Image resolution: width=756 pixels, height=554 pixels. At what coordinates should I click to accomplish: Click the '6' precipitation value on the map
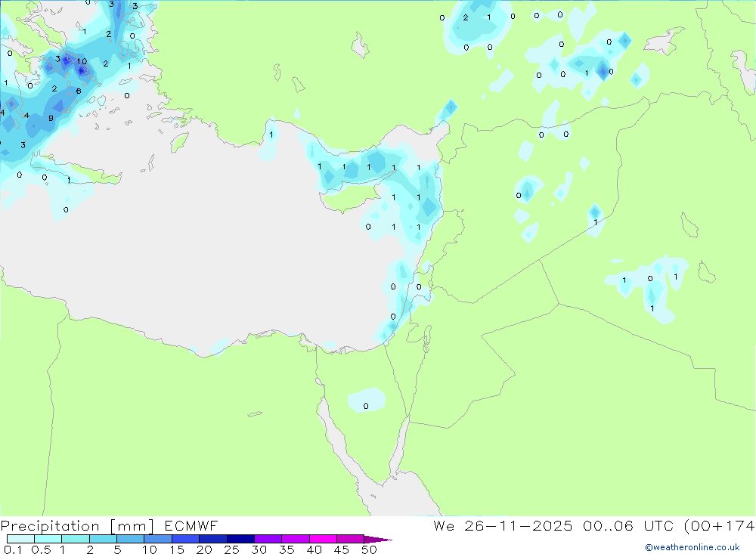79,91
